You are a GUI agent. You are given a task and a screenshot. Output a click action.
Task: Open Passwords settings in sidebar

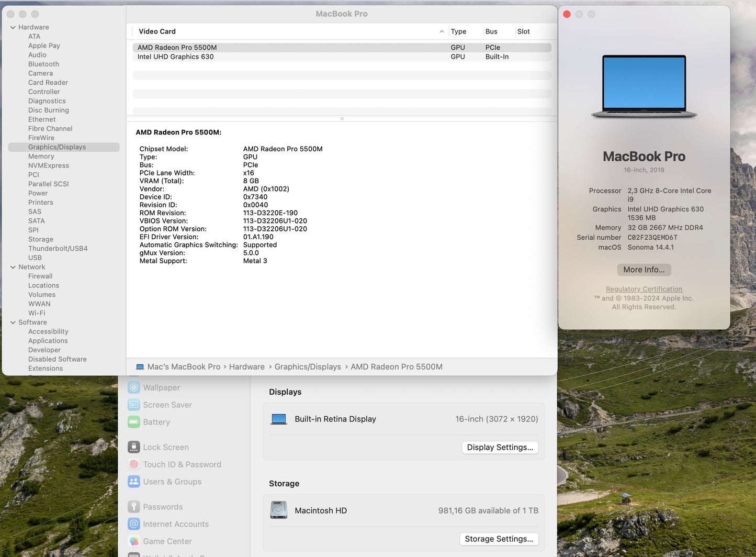tap(163, 507)
